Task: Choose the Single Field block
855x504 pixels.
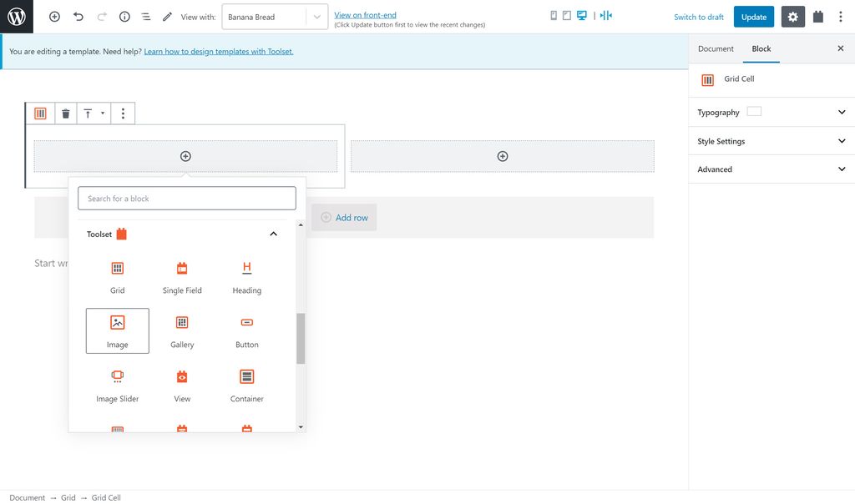Action: (x=182, y=277)
